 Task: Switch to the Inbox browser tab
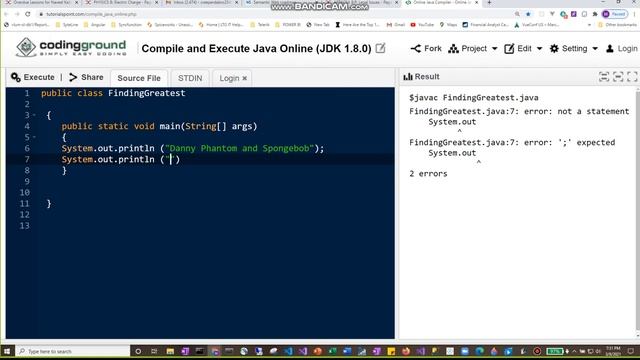pyautogui.click(x=202, y=2)
